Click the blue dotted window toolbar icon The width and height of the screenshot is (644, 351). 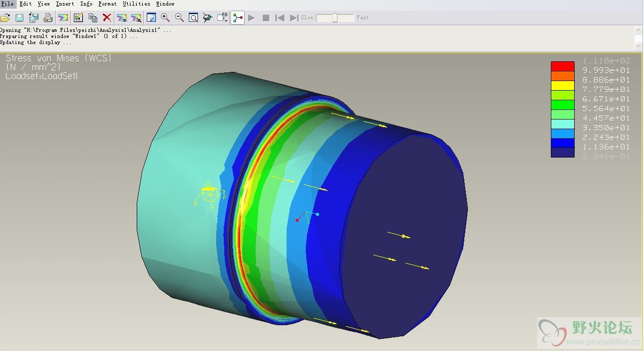(151, 18)
